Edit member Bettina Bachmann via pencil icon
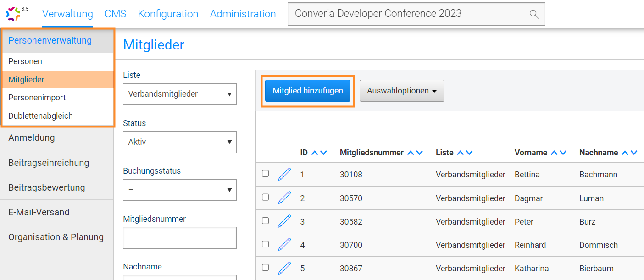 click(x=284, y=174)
